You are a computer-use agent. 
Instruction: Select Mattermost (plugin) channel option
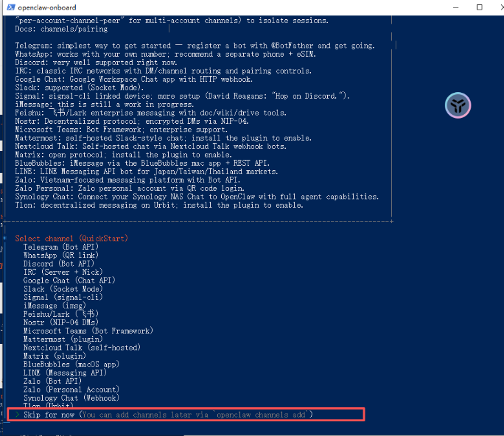pos(63,339)
